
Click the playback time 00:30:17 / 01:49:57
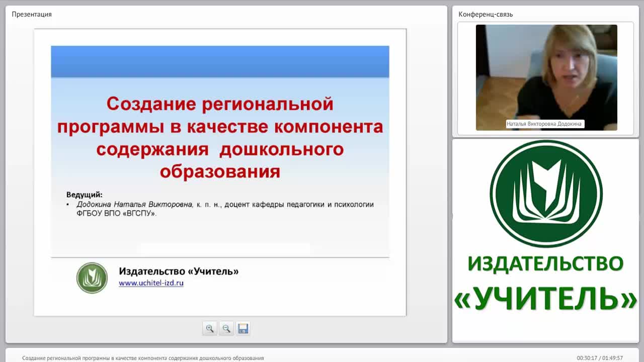click(600, 358)
